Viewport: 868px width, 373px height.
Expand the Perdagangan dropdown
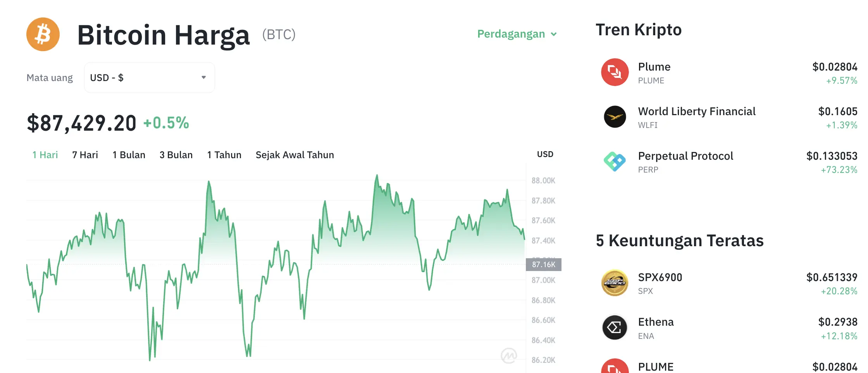click(x=517, y=34)
